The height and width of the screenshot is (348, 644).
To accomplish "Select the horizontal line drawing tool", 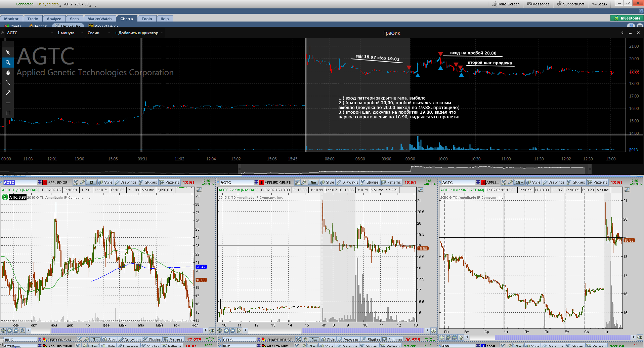I will click(8, 103).
